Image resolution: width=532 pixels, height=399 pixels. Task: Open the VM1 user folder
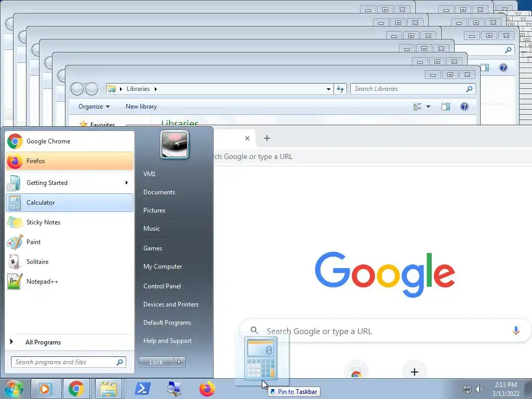[149, 174]
